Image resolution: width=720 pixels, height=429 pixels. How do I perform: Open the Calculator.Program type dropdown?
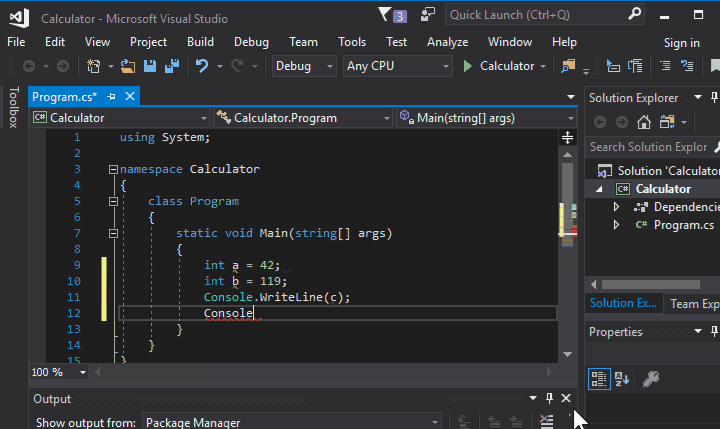[303, 118]
